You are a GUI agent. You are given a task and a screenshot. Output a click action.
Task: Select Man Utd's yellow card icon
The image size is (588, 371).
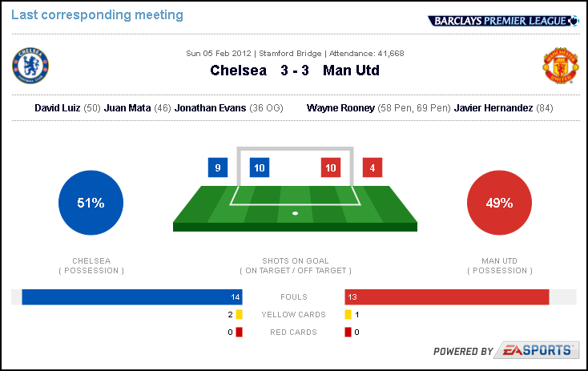pos(348,314)
